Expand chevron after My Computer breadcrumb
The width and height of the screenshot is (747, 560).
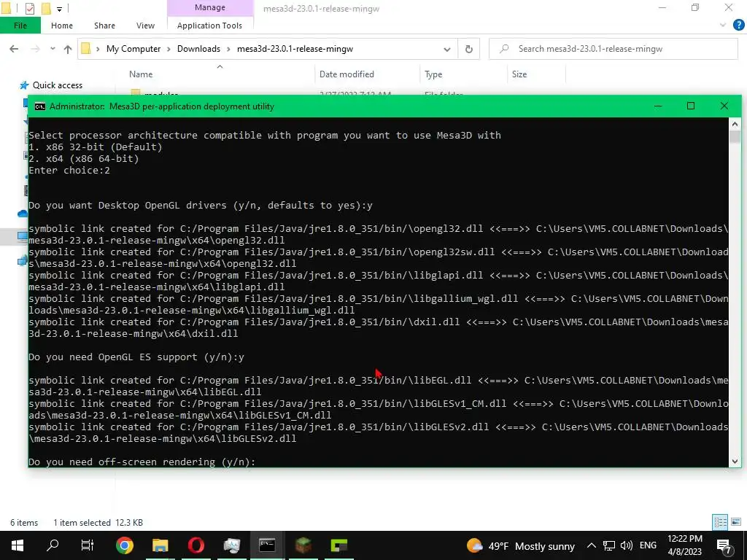pos(169,49)
